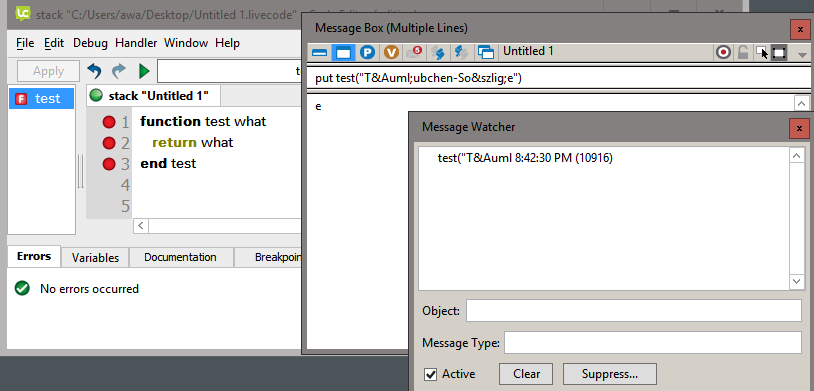Open the stacks in use icon
The height and width of the screenshot is (391, 814).
(x=486, y=52)
